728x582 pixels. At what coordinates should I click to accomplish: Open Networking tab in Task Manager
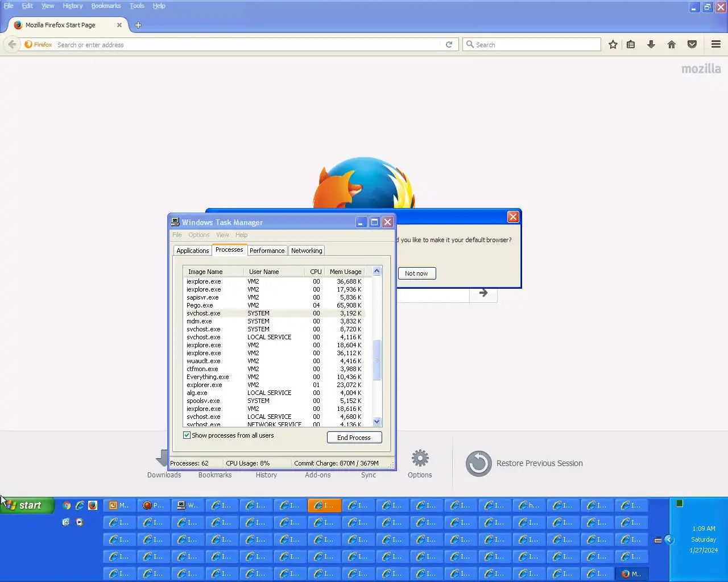[x=307, y=251]
